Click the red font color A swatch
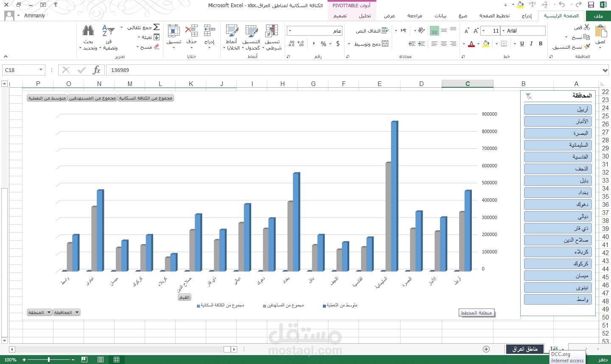 [471, 44]
